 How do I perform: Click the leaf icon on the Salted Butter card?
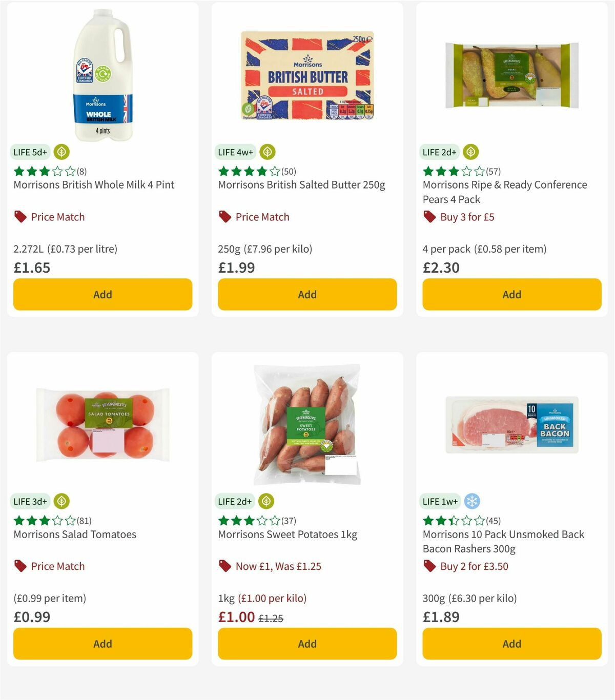click(267, 152)
